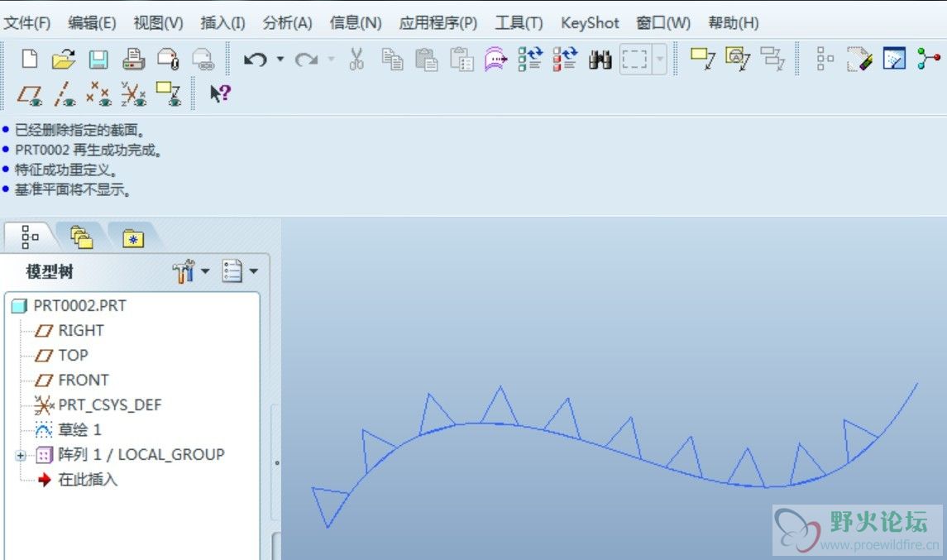947x560 pixels.
Task: Open the 文件(F) menu
Action: pos(27,23)
